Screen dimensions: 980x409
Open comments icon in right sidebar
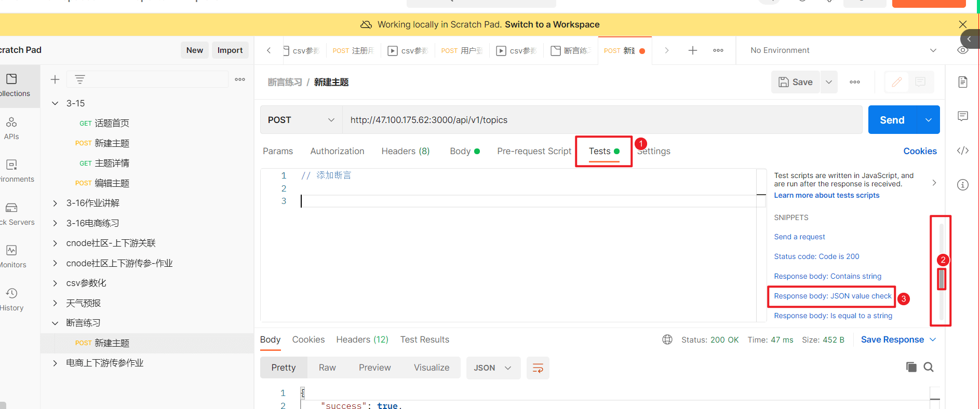tap(963, 116)
